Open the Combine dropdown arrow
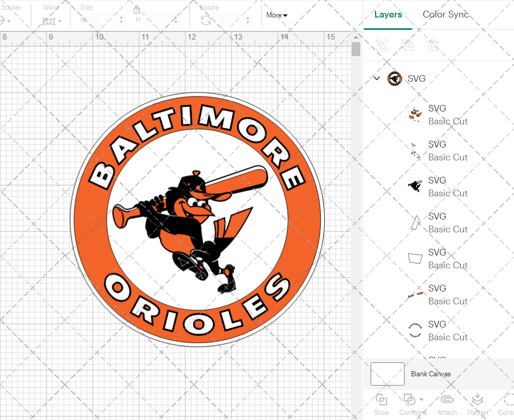The width and height of the screenshot is (514, 420). tap(421, 399)
